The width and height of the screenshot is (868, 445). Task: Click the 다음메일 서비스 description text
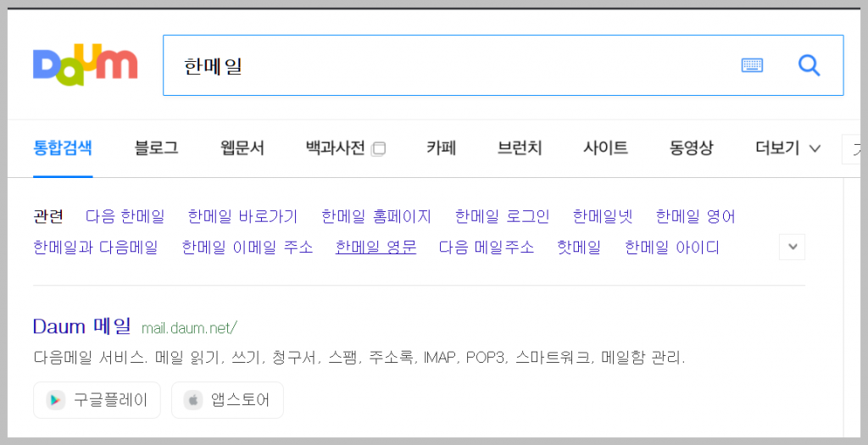359,358
